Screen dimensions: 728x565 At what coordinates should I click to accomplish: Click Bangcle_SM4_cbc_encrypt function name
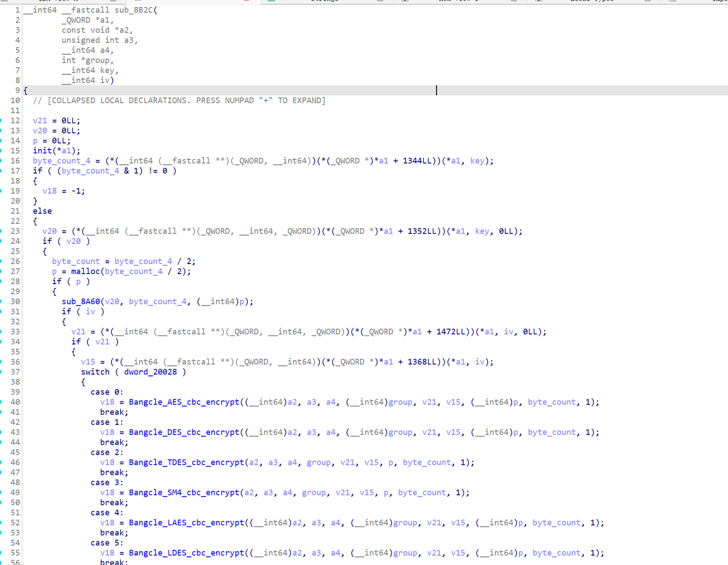pyautogui.click(x=184, y=492)
